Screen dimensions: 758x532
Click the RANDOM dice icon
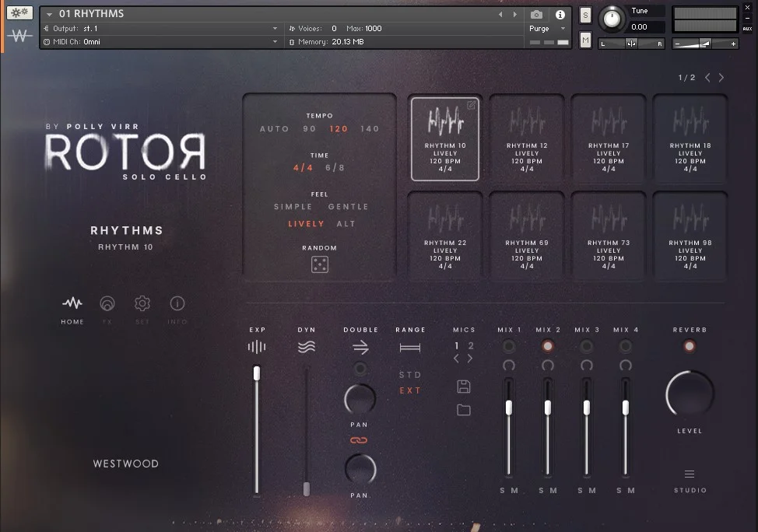tap(320, 264)
